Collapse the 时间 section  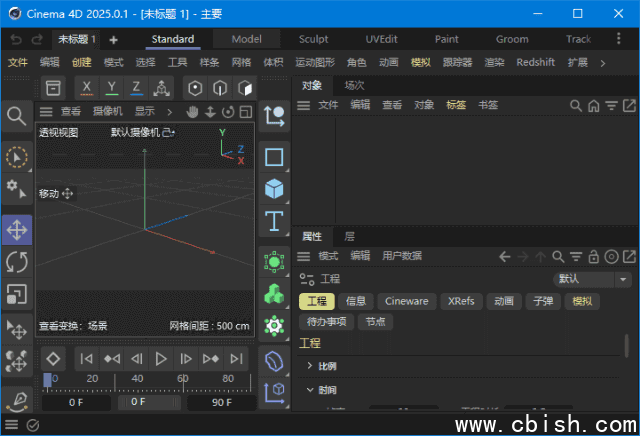point(310,390)
